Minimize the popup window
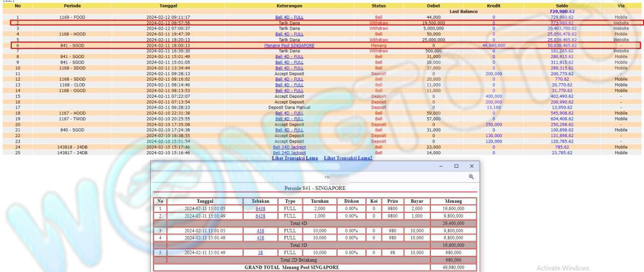The image size is (644, 272). (x=441, y=166)
